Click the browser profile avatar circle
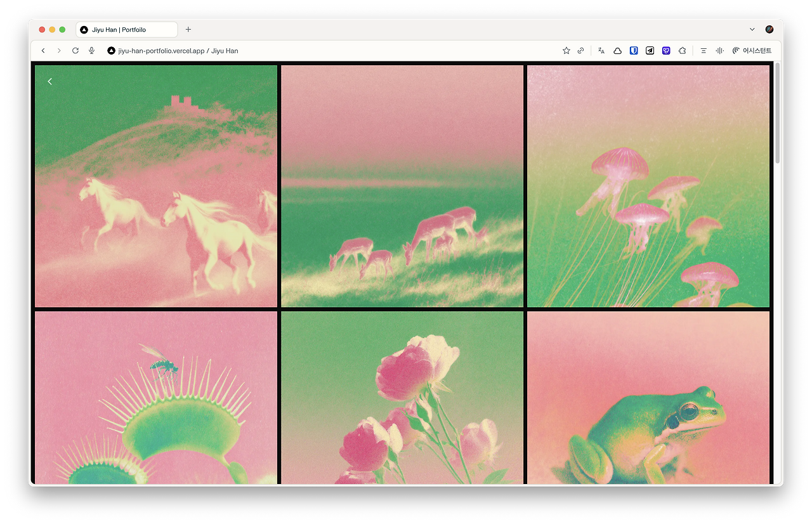The height and width of the screenshot is (524, 812). [x=769, y=29]
